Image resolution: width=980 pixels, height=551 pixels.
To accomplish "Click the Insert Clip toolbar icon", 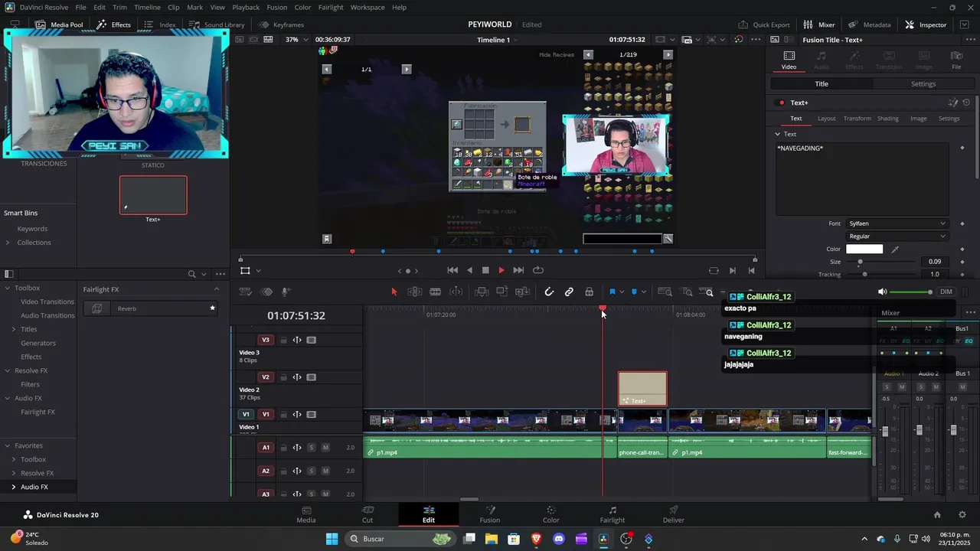I will [482, 292].
